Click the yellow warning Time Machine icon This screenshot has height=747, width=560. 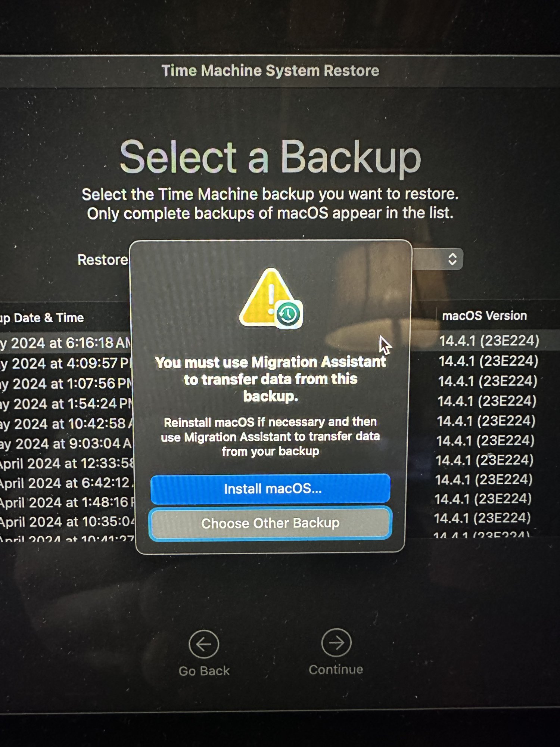(271, 298)
